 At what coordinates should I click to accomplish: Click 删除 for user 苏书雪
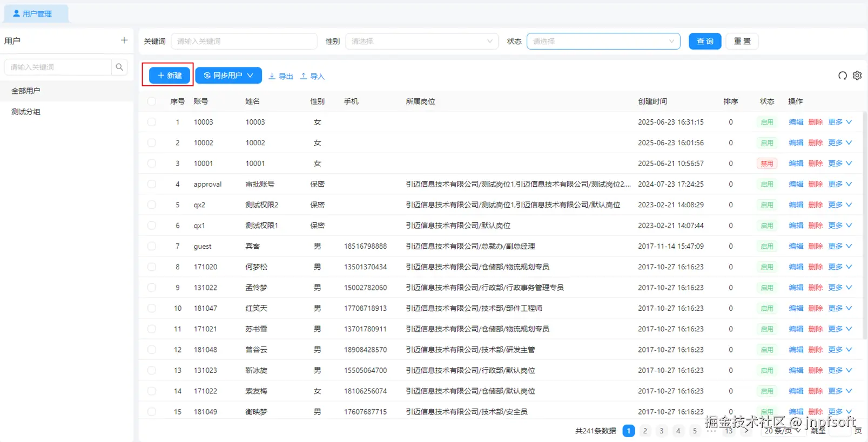(816, 329)
